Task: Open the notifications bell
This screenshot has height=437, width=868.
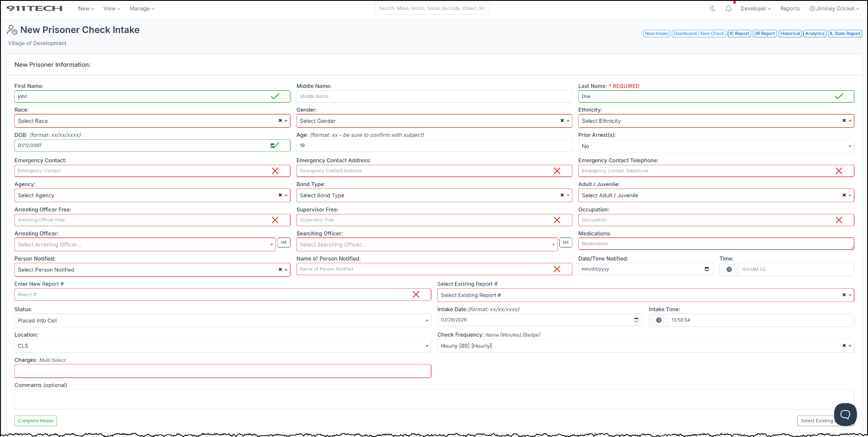Action: pos(728,8)
